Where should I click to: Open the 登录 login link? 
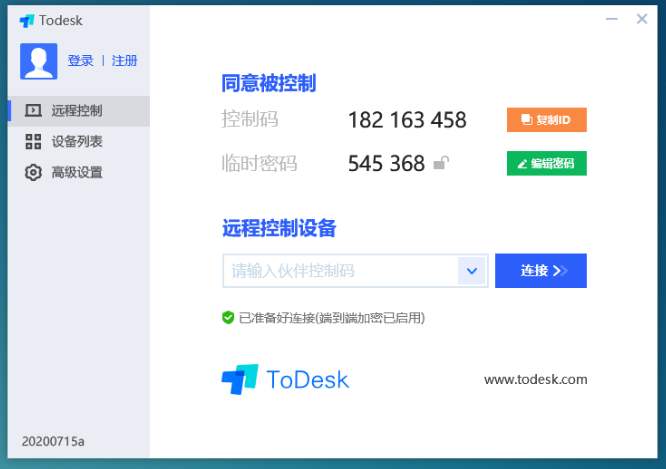[x=80, y=61]
